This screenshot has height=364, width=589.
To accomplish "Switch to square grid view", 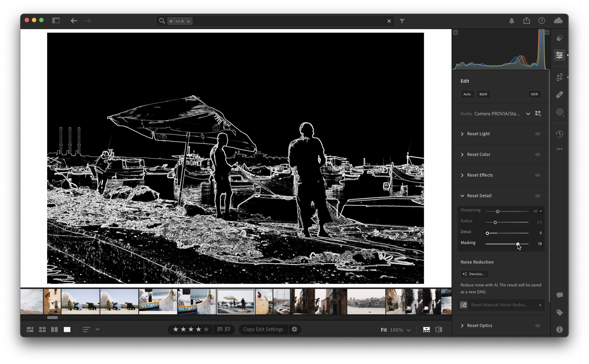I will pyautogui.click(x=42, y=329).
